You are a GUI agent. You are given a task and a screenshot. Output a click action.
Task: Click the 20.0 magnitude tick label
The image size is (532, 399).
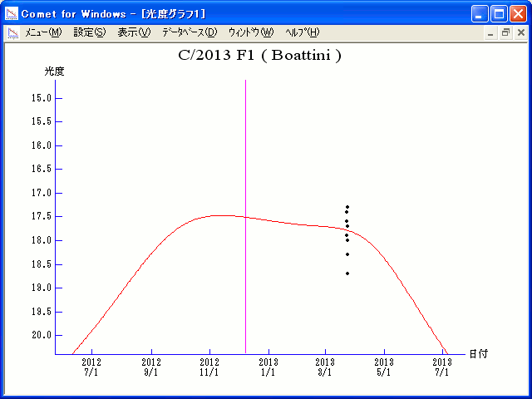pyautogui.click(x=42, y=335)
